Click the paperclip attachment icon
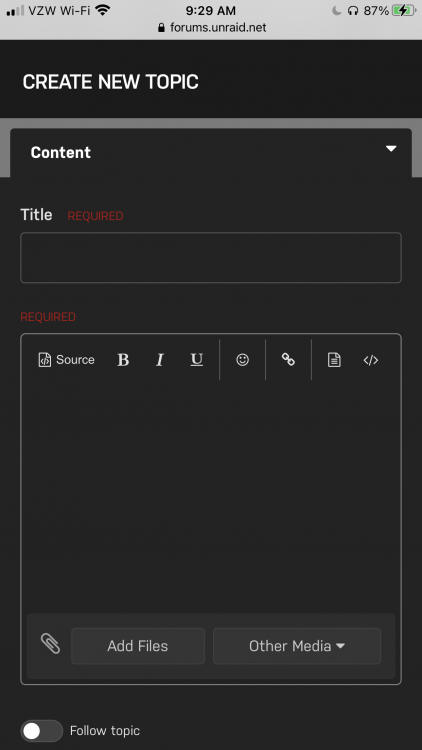Screen dimensions: 422x750 (50, 644)
